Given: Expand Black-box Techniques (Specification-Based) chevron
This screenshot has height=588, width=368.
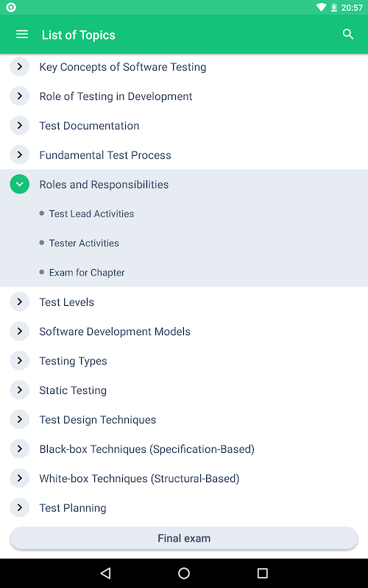Looking at the screenshot, I should [x=20, y=449].
